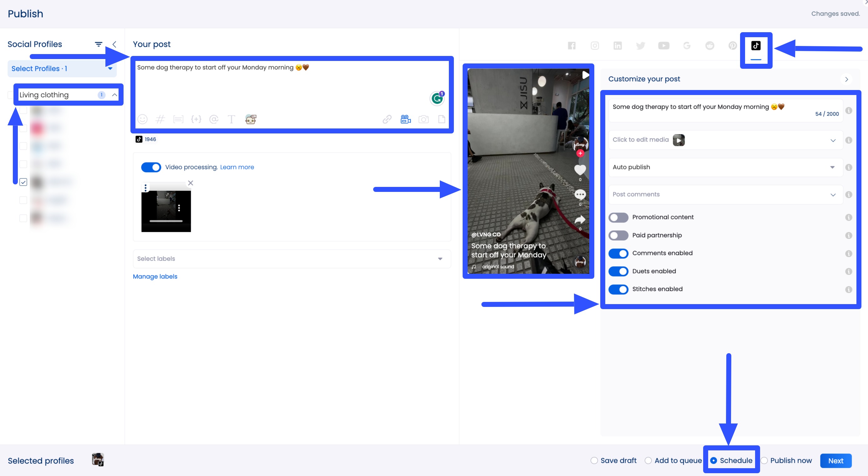Expand the Post comments section
Screen dimensions: 868x476
725,195
